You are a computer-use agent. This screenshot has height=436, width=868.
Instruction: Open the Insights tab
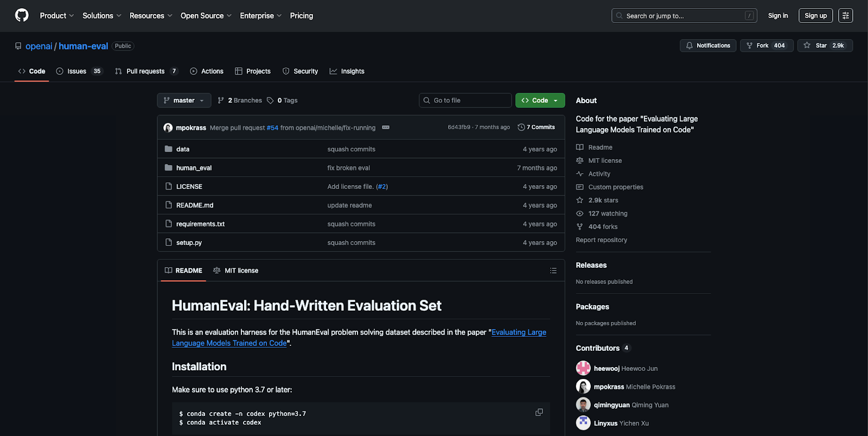coord(347,71)
